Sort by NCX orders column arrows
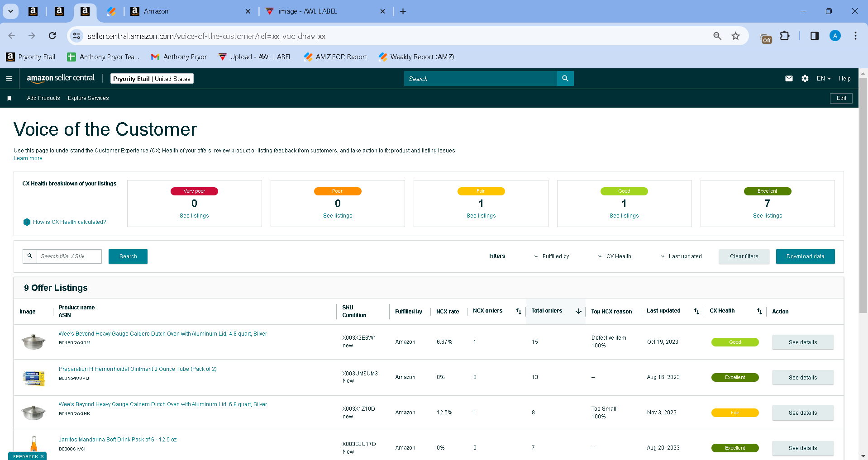Image resolution: width=868 pixels, height=460 pixels. coord(519,311)
